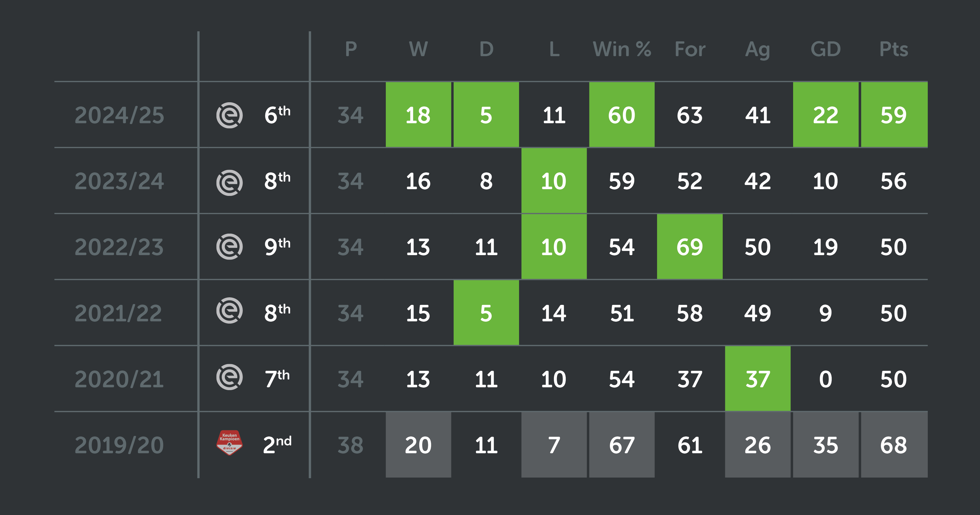Click the grey 68 points cell
The height and width of the screenshot is (515, 980).
[894, 445]
